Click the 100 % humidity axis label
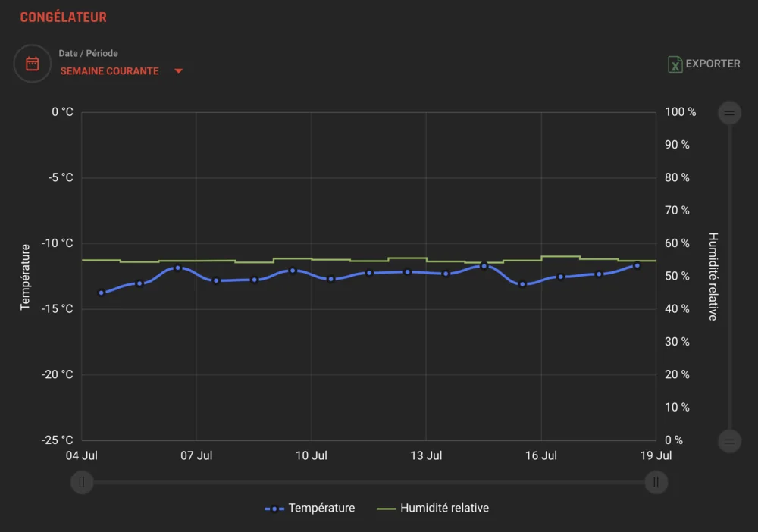Image resolution: width=758 pixels, height=532 pixels. click(x=680, y=112)
